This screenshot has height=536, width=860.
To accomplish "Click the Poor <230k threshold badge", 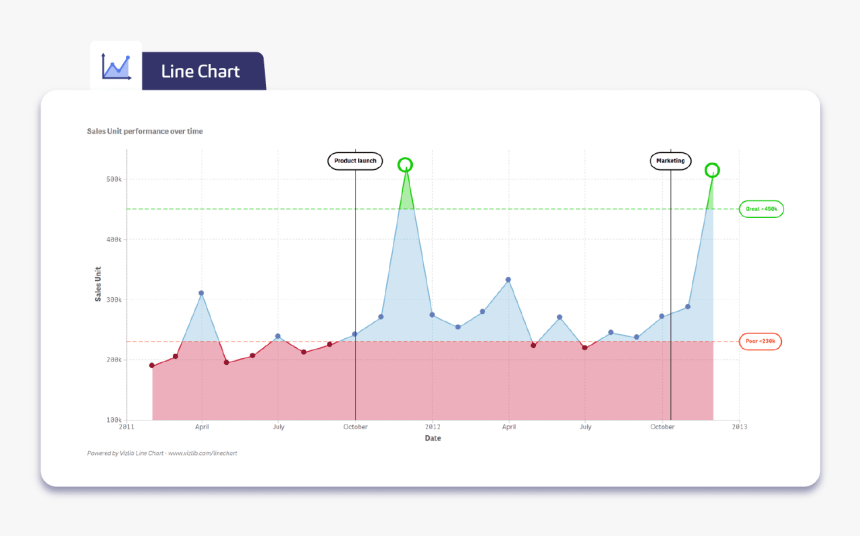I will coord(760,341).
